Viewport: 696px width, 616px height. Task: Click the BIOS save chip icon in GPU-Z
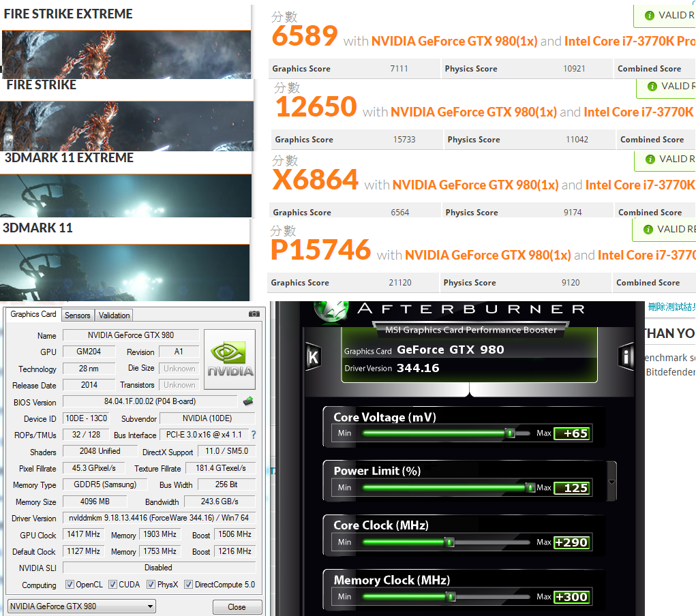pos(248,401)
